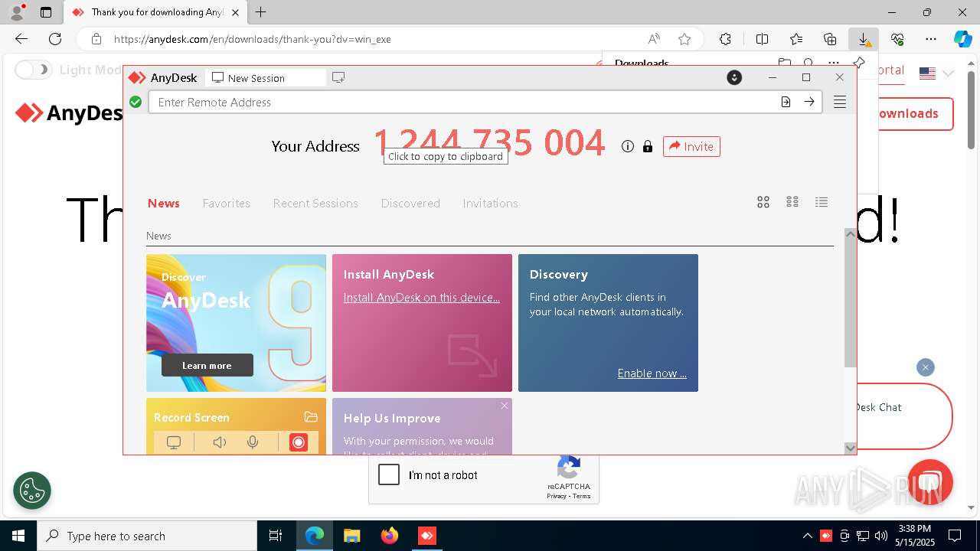The image size is (980, 551).
Task: Click the green connection status icon in AnyDesk
Action: [136, 102]
